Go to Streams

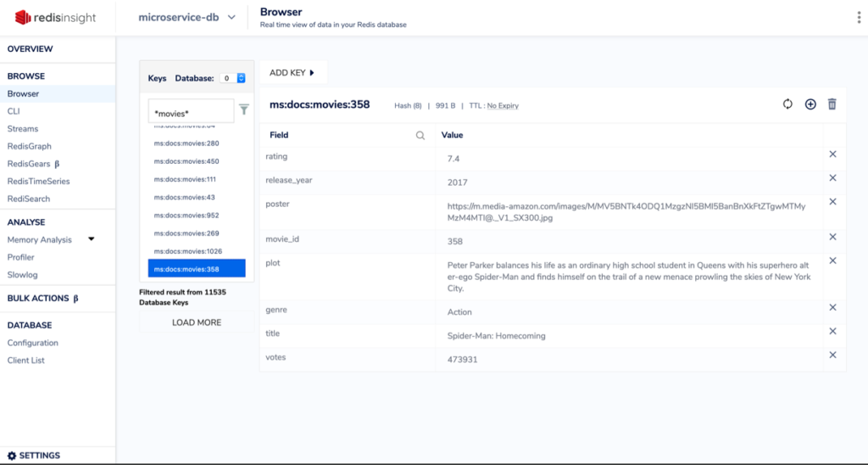(23, 129)
